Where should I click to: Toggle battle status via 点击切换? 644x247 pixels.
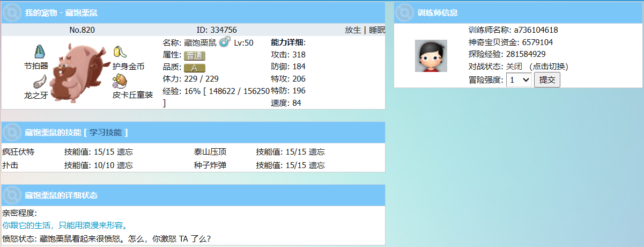pyautogui.click(x=549, y=67)
